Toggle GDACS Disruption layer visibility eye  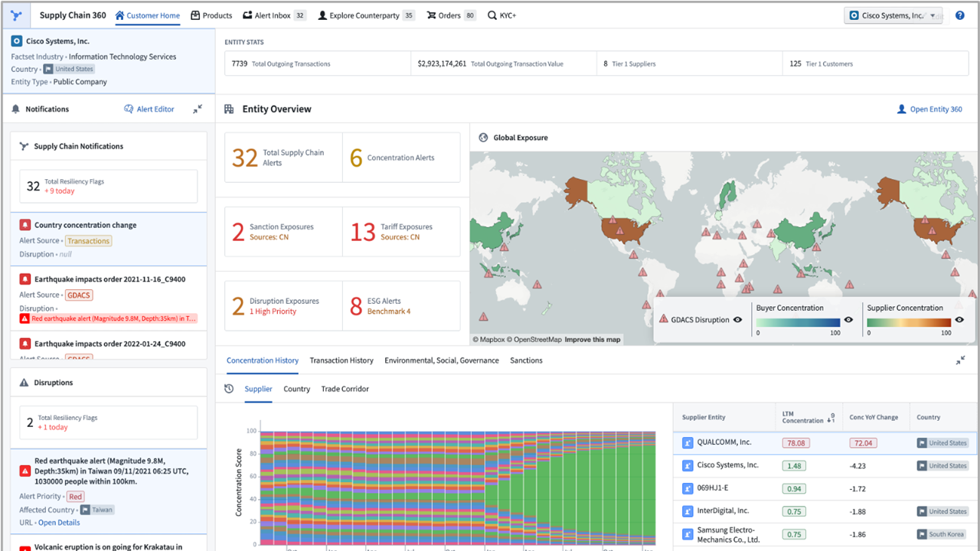[x=738, y=320]
